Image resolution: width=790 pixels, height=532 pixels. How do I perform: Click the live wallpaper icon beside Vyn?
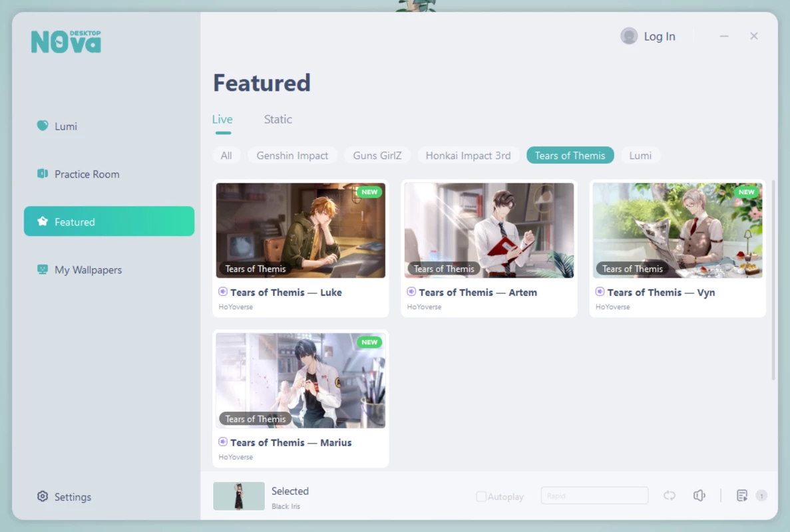[600, 291]
